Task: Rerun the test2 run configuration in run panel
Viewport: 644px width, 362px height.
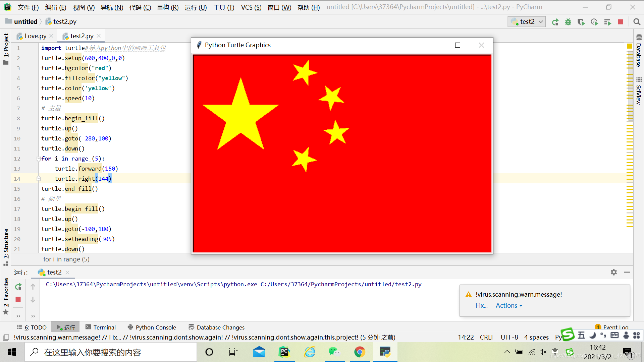Action: 18,287
